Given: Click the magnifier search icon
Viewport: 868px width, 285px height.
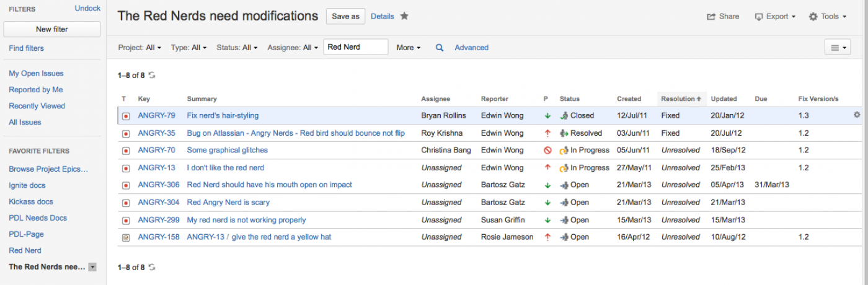Looking at the screenshot, I should click(440, 48).
